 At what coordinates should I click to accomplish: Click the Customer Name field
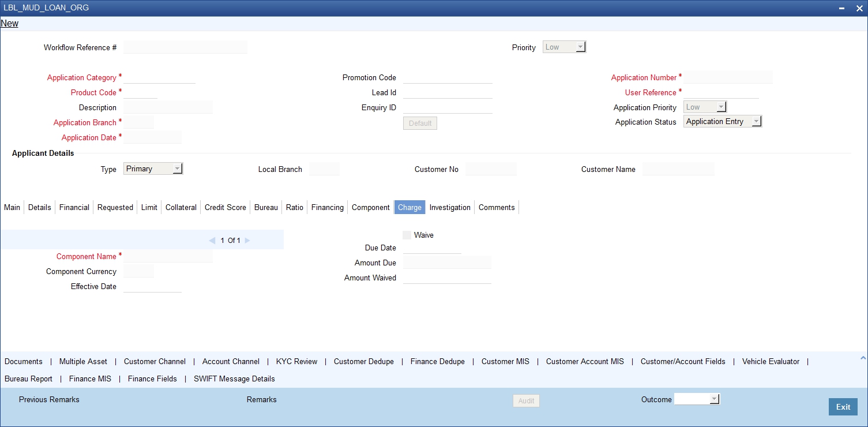678,169
